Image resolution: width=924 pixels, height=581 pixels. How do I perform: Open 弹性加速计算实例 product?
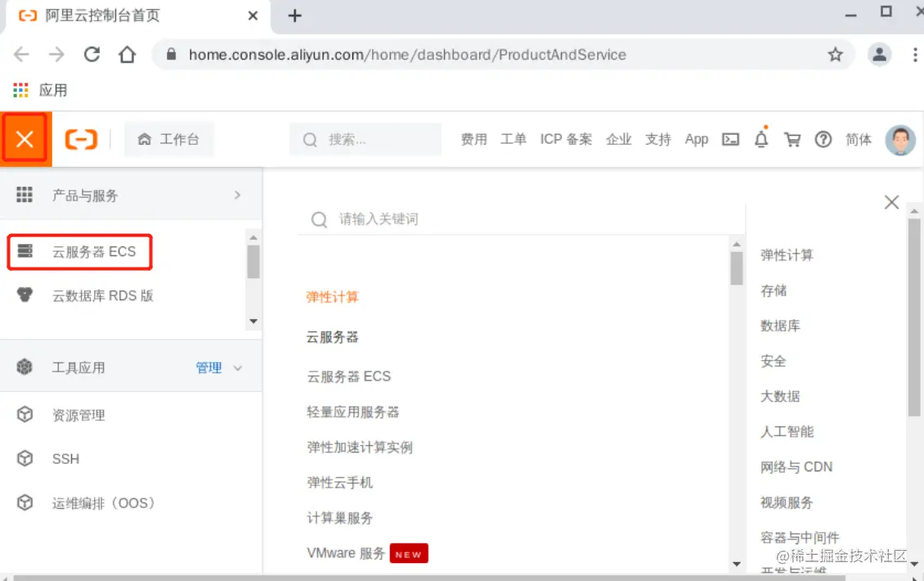(x=360, y=447)
